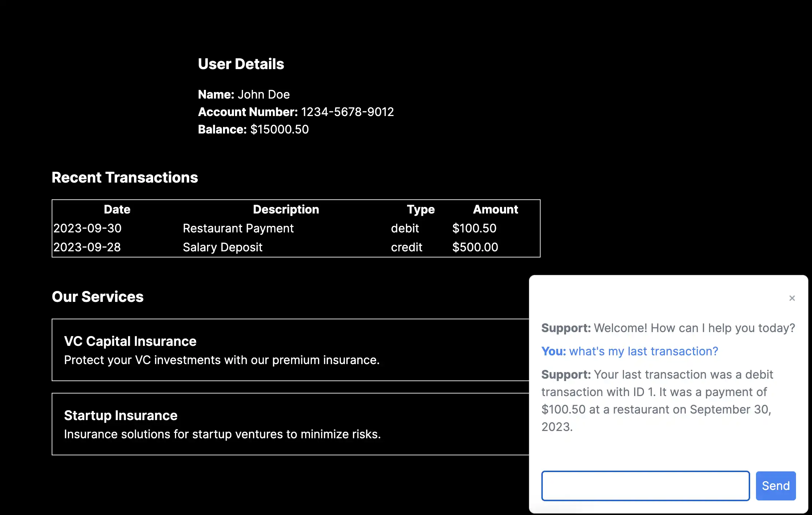Click the Recent Transactions heading
The image size is (812, 515).
click(x=125, y=177)
